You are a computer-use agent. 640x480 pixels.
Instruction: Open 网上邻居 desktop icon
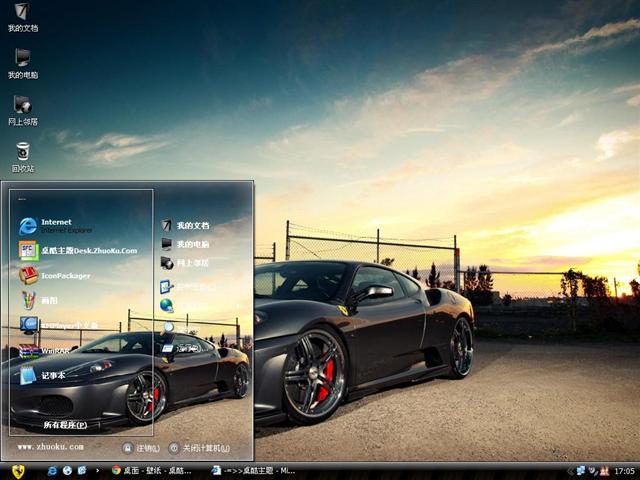click(x=22, y=108)
